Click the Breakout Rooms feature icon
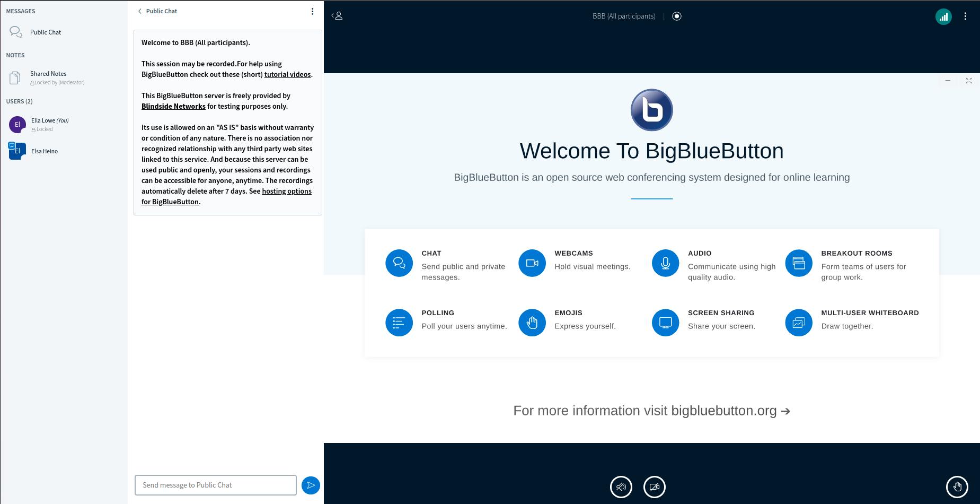 coord(799,263)
